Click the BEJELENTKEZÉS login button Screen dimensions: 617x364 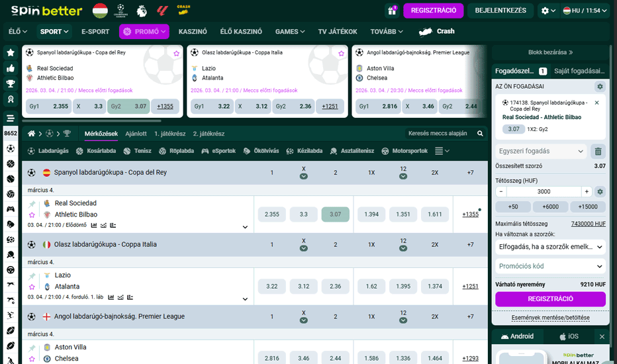tap(500, 11)
